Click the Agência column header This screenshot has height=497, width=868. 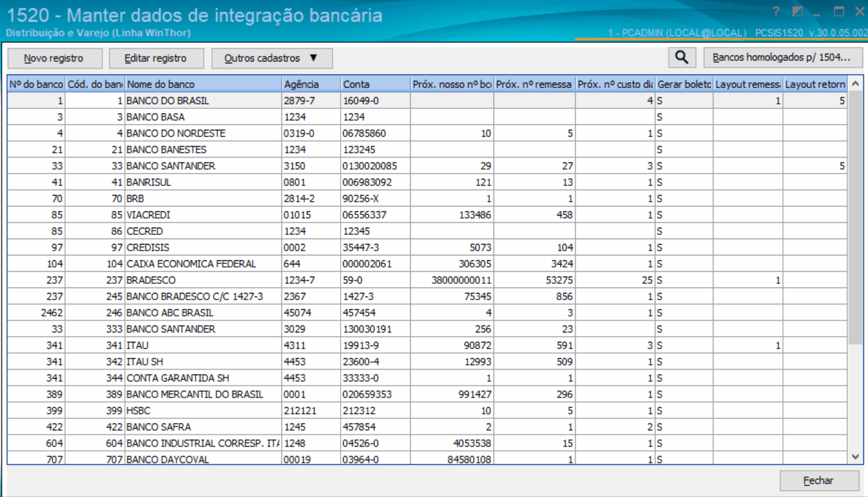point(311,84)
